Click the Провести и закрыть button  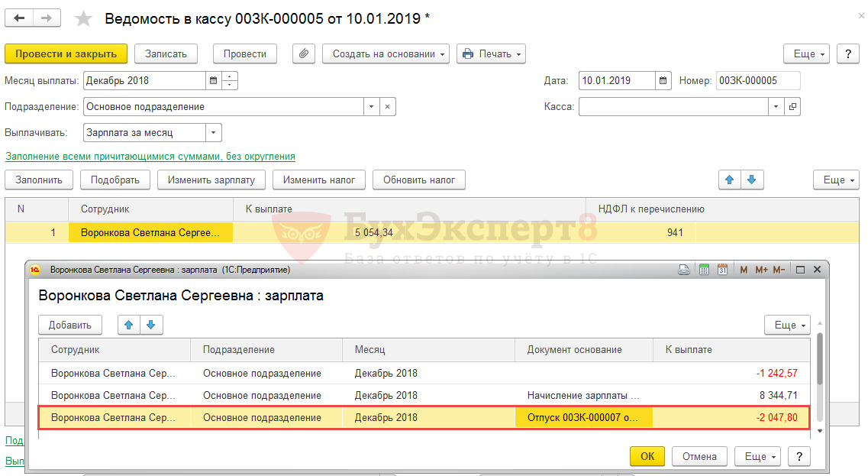pos(66,53)
